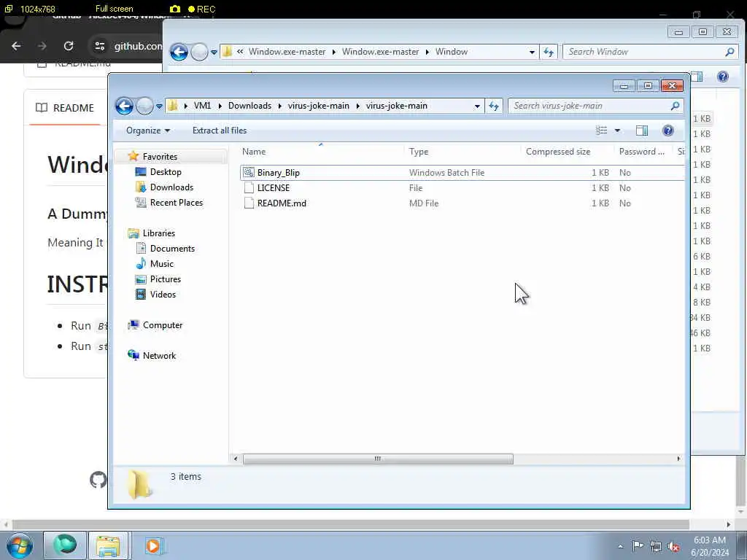747x560 pixels.
Task: Open recent pages dropdown in virus-joke-main window
Action: [x=159, y=106]
